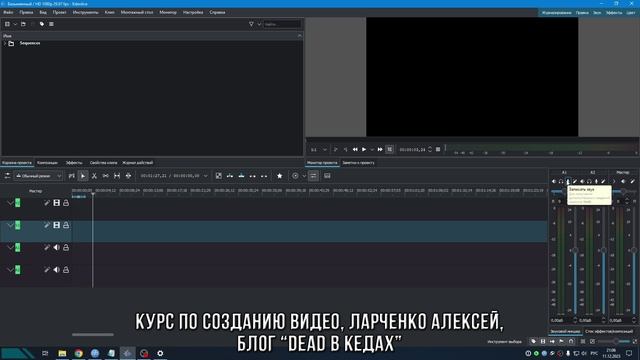Click the mix clips grid icon in timeline toolbar
Image resolution: width=640 pixels, height=360 pixels.
coord(219,176)
